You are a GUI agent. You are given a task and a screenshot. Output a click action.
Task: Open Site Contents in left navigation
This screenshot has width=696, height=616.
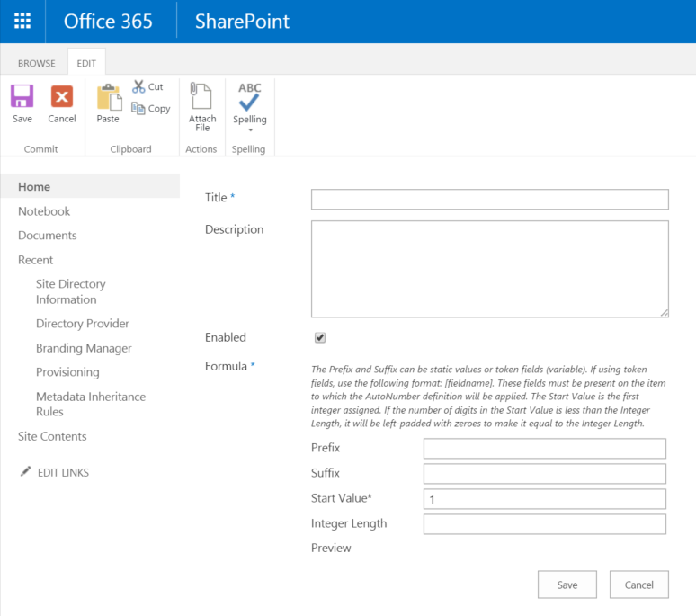point(52,436)
